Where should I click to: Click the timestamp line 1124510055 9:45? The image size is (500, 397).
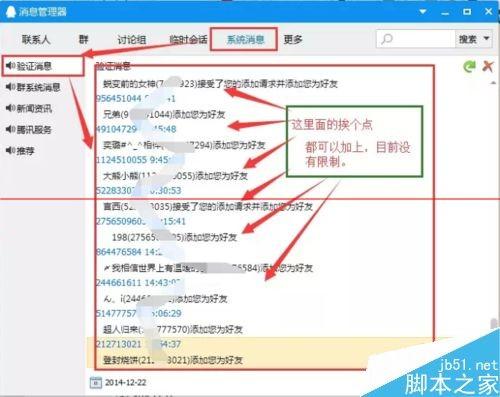[x=133, y=160]
